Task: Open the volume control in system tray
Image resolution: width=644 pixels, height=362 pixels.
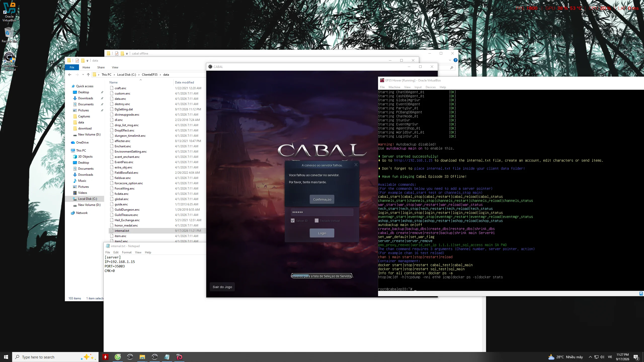Action: coord(602,357)
